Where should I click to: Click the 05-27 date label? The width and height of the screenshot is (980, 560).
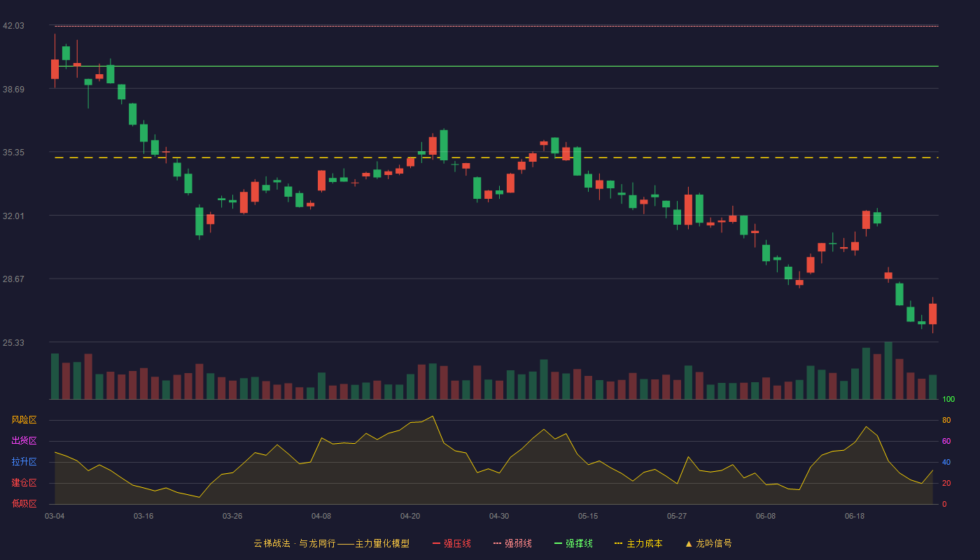pos(677,516)
